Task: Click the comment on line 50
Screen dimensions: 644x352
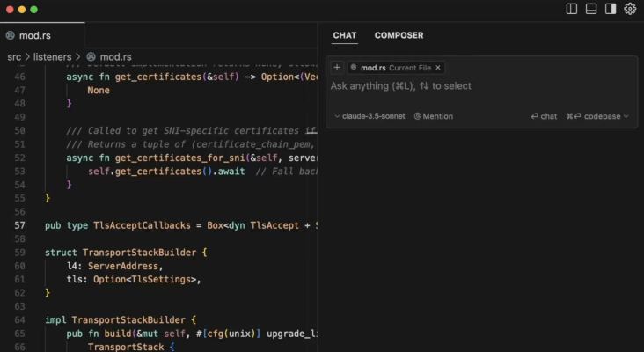Action: pos(192,130)
